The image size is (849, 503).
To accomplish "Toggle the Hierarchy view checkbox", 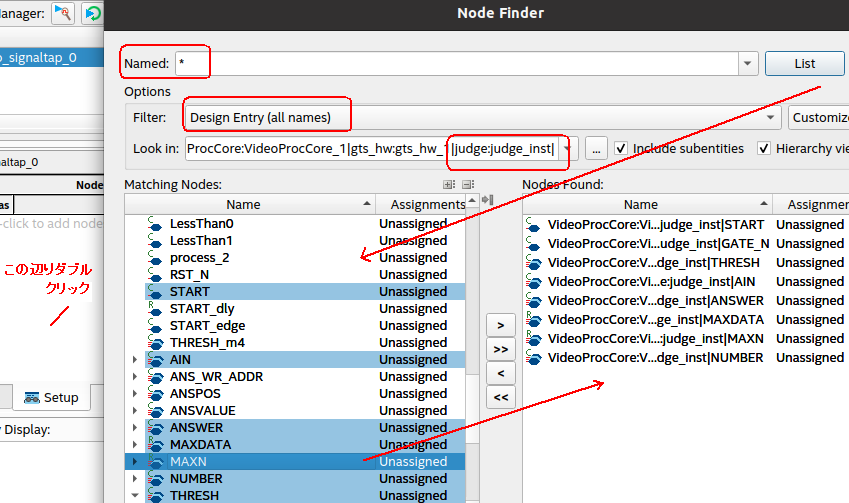I will pyautogui.click(x=764, y=148).
